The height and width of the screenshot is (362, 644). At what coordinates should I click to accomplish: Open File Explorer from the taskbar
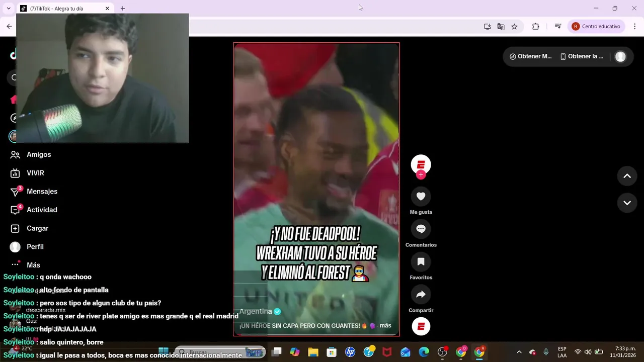(x=313, y=352)
